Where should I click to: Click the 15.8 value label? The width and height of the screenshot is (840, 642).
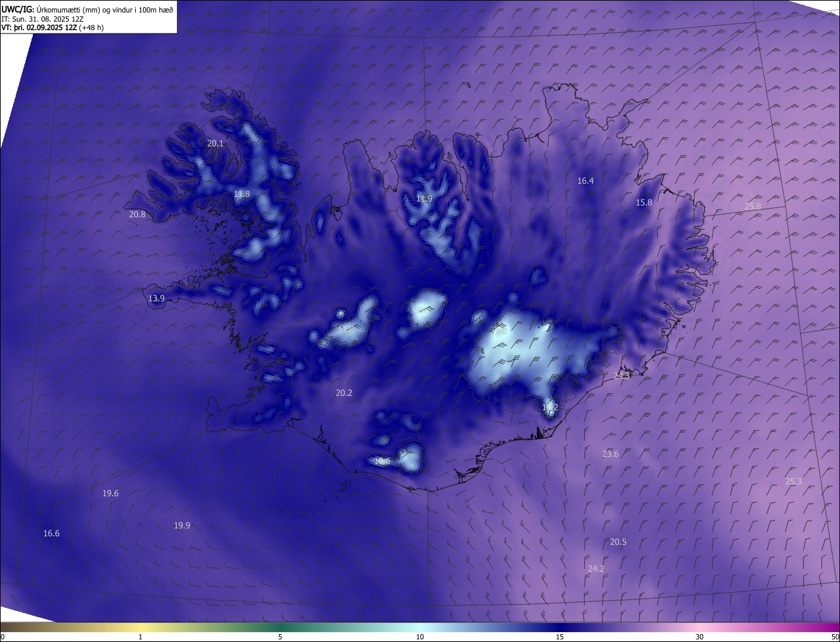pyautogui.click(x=644, y=202)
